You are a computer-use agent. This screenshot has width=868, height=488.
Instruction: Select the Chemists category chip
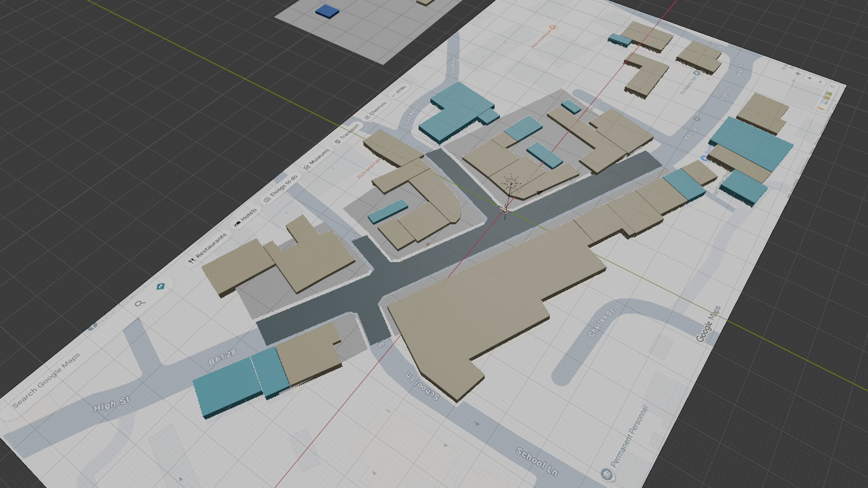point(376,110)
